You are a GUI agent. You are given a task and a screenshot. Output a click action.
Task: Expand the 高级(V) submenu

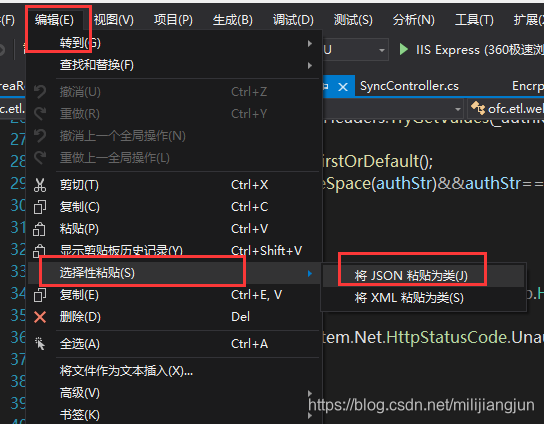[173, 393]
